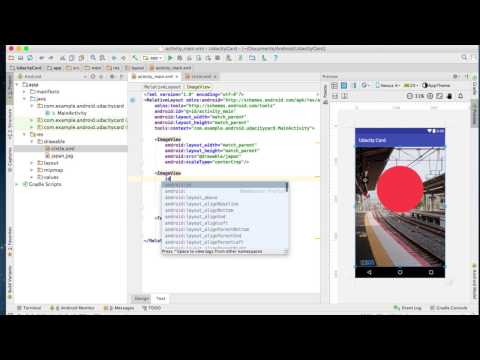Switch to the Design tab below editor
The width and height of the screenshot is (480, 360).
coord(141,298)
